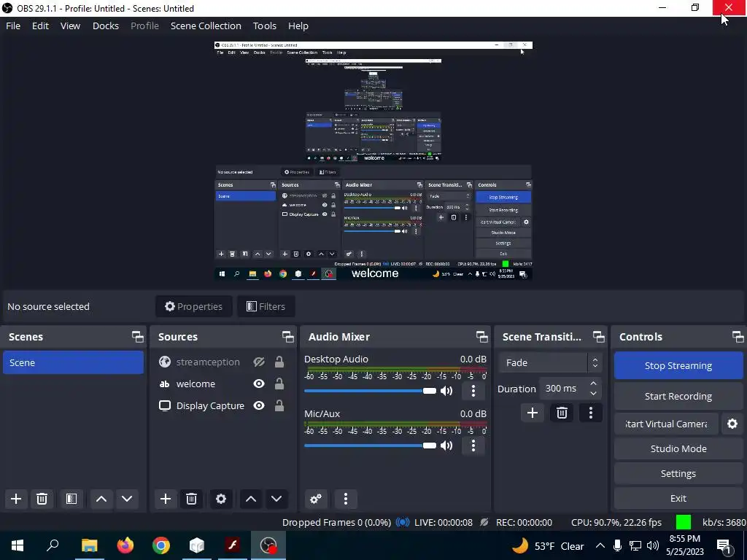This screenshot has height=560, width=747.
Task: Toggle lock on Display Capture source
Action: [x=279, y=405]
